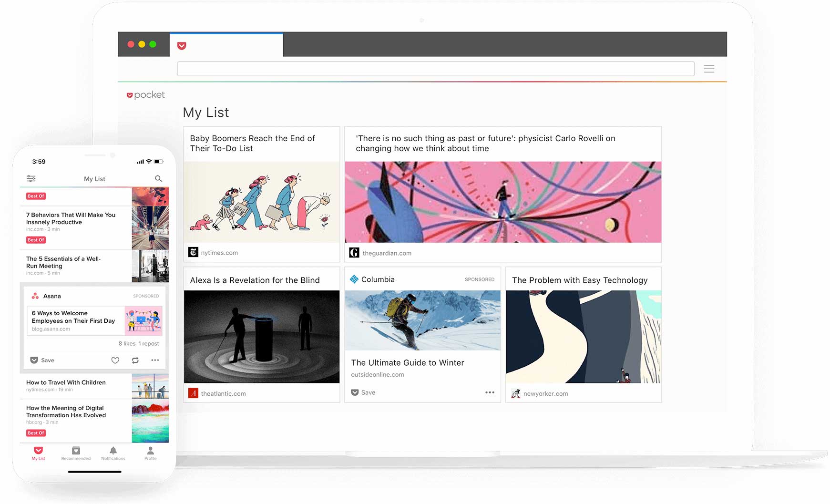
Task: Click the Digital Transformation landscape thumbnail
Action: (150, 421)
